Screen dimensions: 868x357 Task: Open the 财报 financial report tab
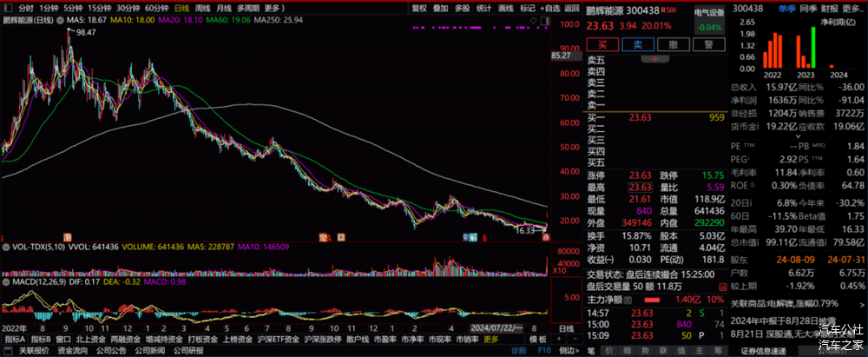click(829, 9)
